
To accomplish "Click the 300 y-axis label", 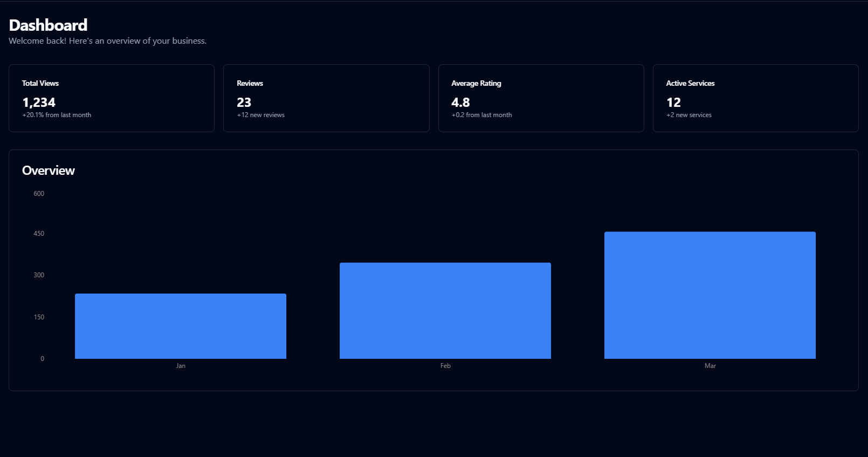I will coord(39,275).
